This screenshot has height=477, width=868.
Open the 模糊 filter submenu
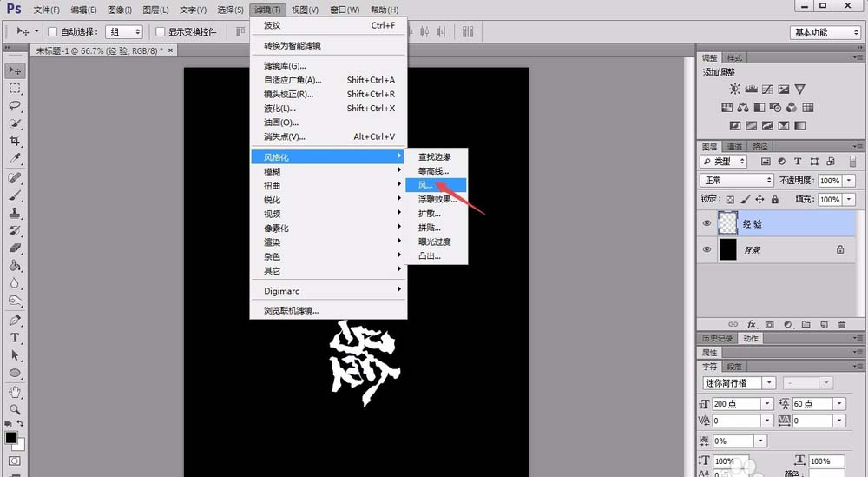click(329, 172)
